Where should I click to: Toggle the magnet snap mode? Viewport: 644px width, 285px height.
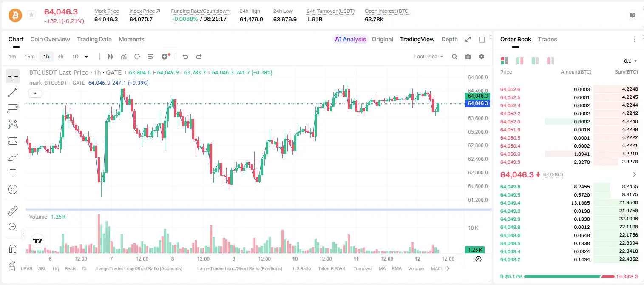[13, 248]
